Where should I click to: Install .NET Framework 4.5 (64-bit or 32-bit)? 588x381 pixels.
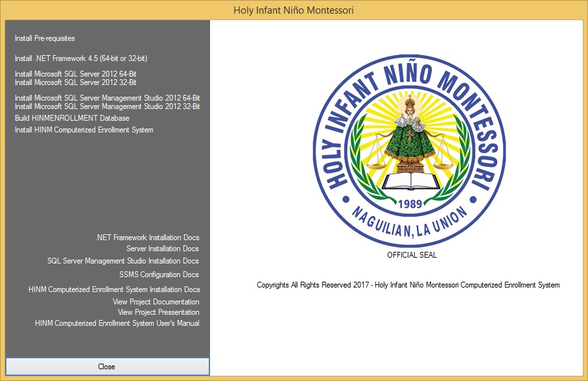pyautogui.click(x=81, y=58)
